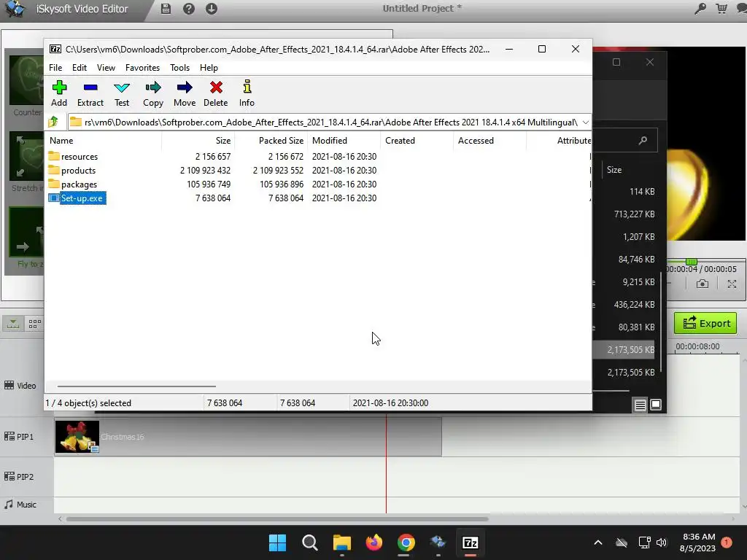Select the Music track label
This screenshot has width=747, height=560.
coord(20,505)
